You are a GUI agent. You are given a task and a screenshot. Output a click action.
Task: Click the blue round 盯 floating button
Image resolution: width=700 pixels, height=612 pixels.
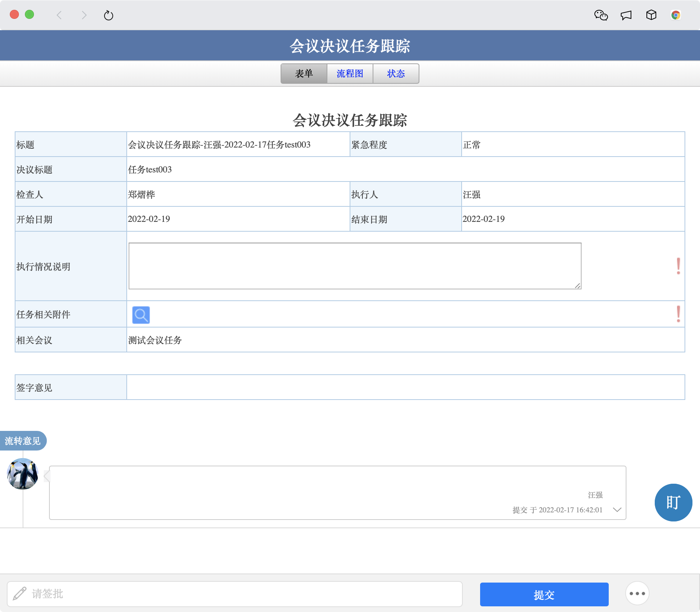[x=673, y=502]
